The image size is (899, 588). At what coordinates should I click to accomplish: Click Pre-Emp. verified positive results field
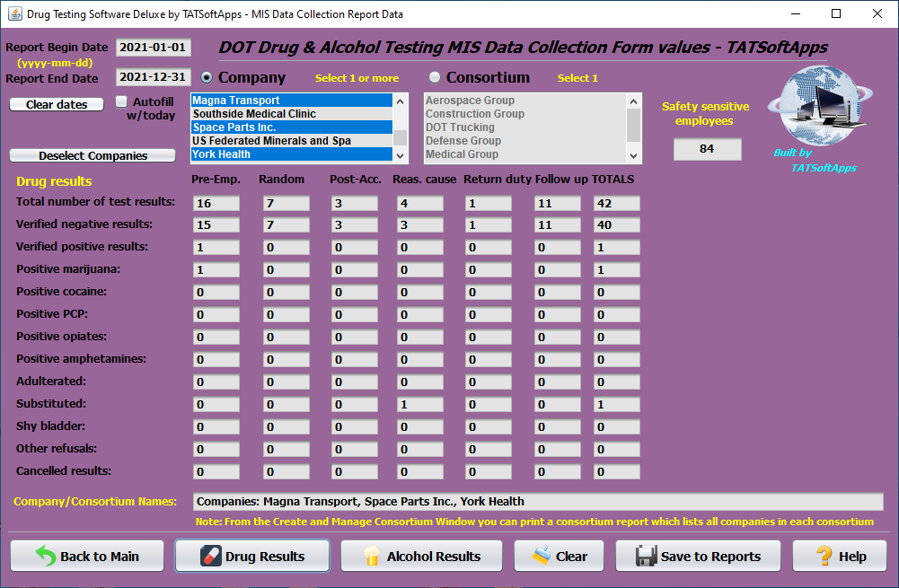[216, 247]
